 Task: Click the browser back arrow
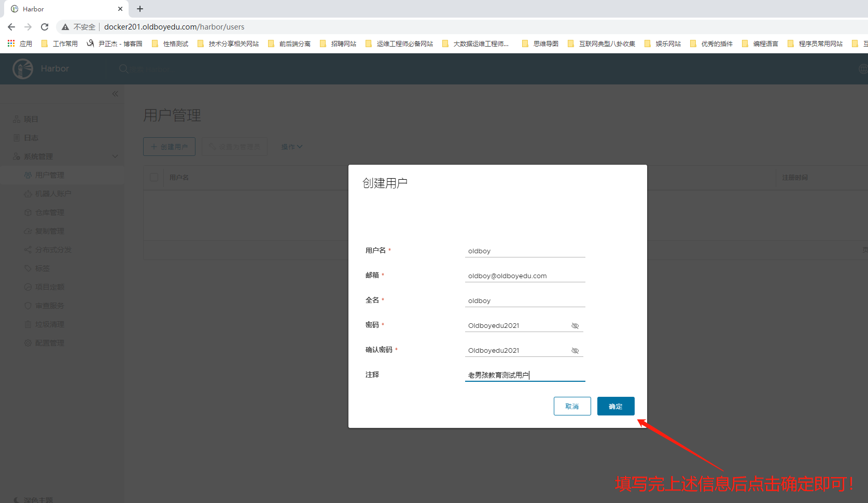(11, 27)
